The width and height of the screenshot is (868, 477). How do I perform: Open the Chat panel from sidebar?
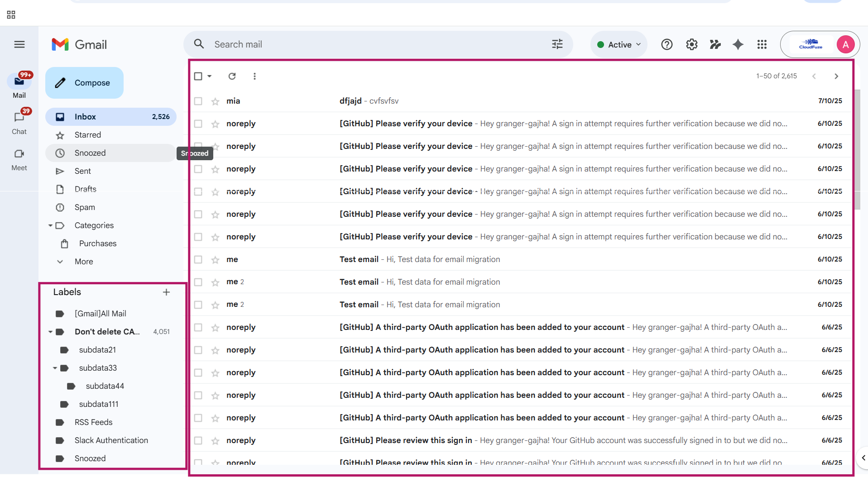tap(19, 121)
